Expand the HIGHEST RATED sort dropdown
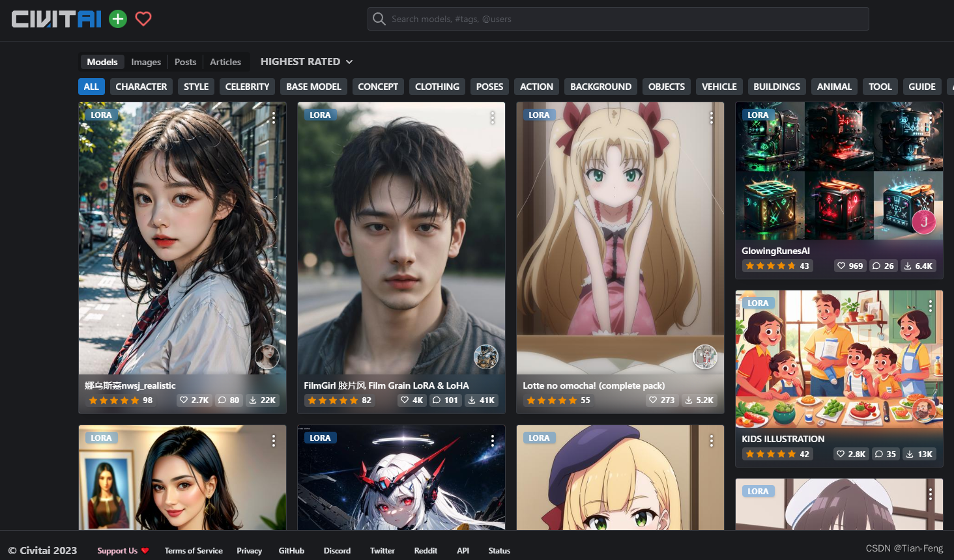Image resolution: width=954 pixels, height=560 pixels. point(306,61)
